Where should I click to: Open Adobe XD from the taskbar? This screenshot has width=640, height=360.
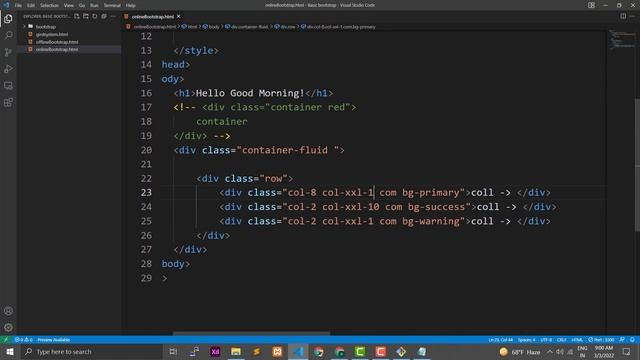[x=215, y=352]
